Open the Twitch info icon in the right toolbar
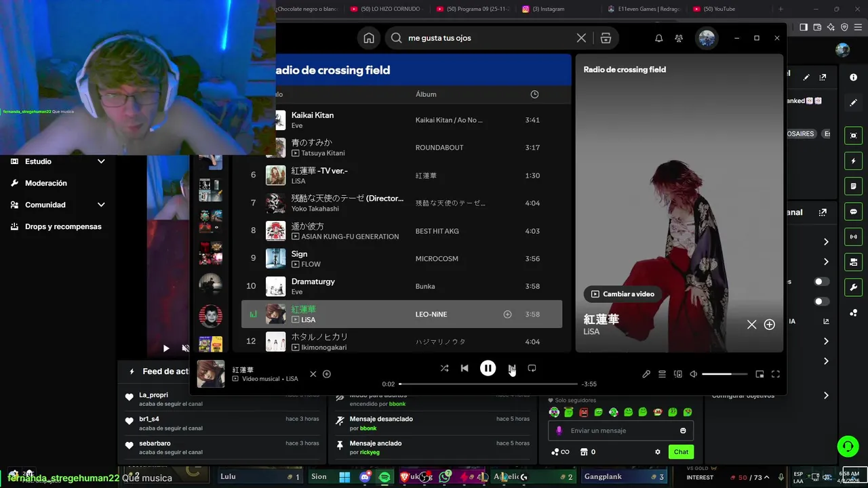The width and height of the screenshot is (868, 488). click(853, 77)
